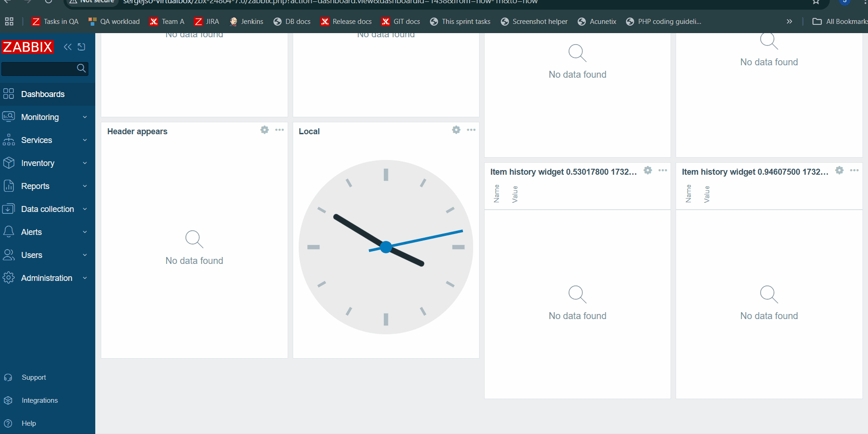Open the Jenkins bookmark

[247, 22]
